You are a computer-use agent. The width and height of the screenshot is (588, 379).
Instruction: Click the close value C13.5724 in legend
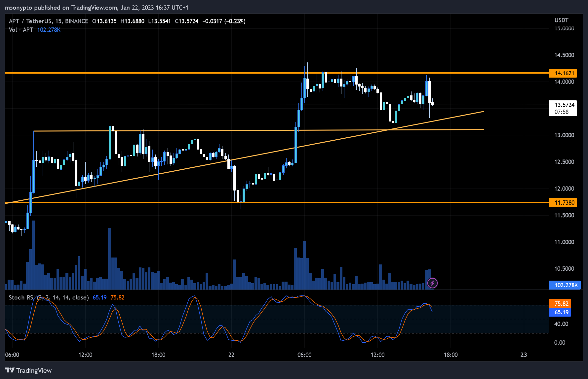point(187,21)
